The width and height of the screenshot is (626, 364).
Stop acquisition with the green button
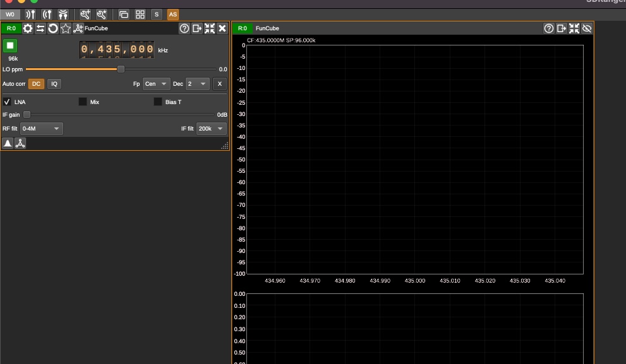tap(10, 46)
